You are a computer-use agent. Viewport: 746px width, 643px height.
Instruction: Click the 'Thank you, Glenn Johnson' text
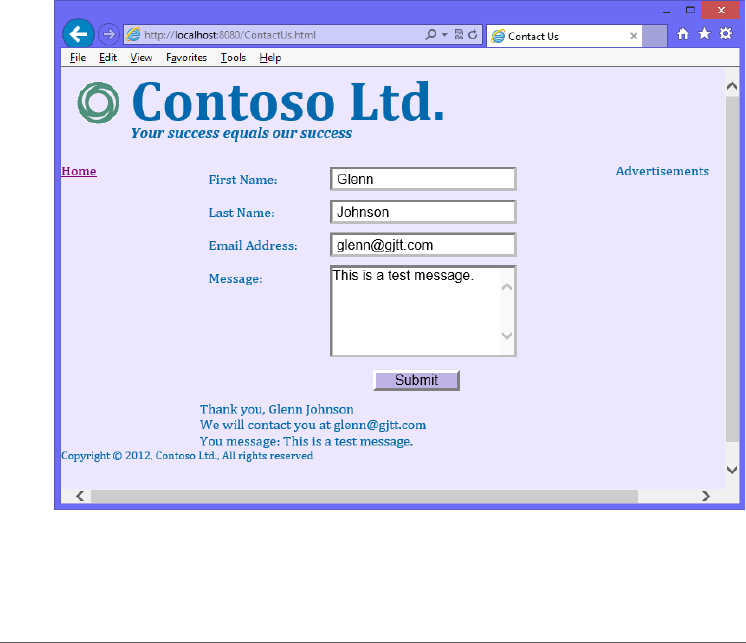pos(277,409)
